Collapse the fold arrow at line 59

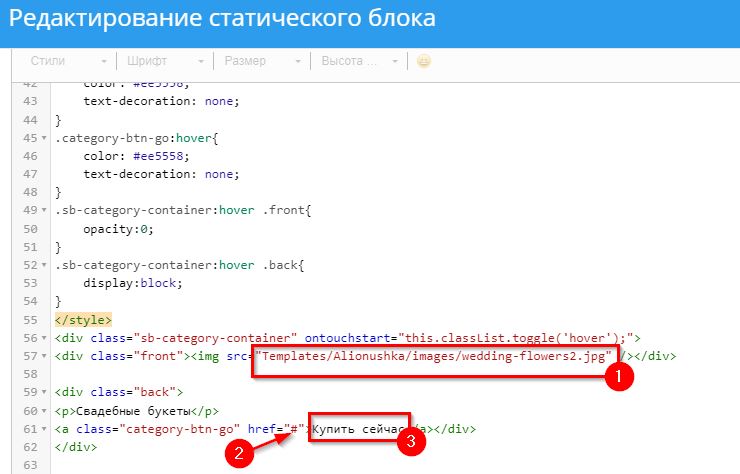(44, 392)
